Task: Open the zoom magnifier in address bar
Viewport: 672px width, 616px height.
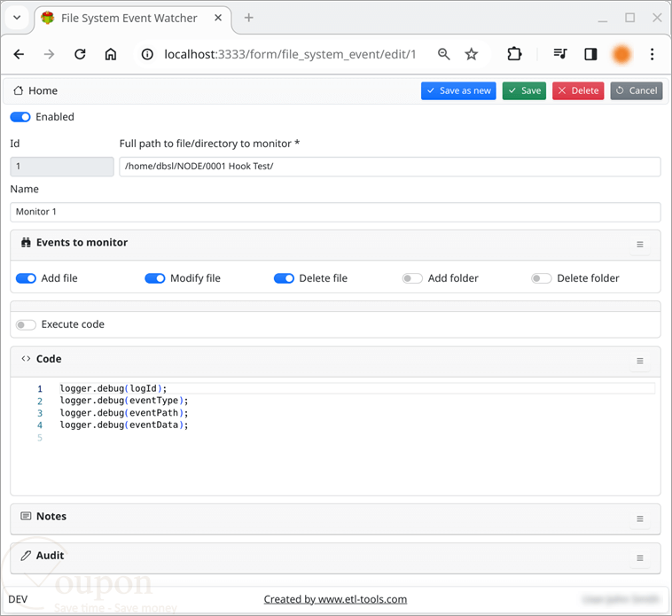Action: coord(443,54)
